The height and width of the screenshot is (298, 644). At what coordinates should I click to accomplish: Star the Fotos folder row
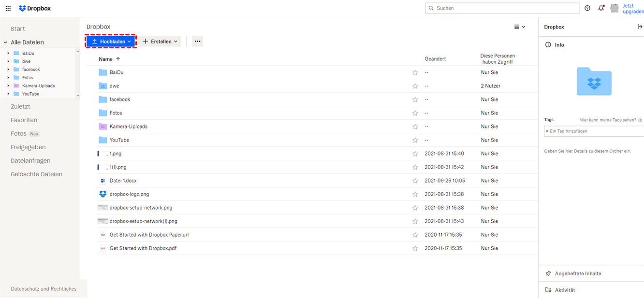tap(415, 113)
